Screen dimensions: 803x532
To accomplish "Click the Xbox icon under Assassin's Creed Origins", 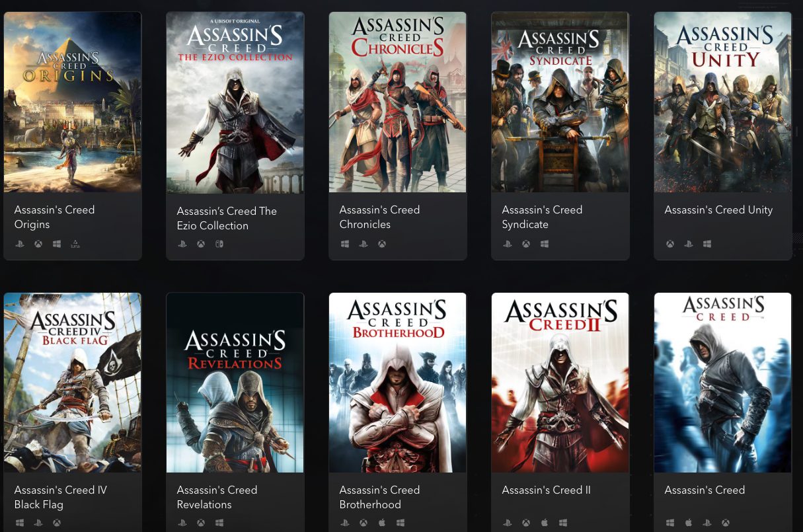I will point(38,245).
